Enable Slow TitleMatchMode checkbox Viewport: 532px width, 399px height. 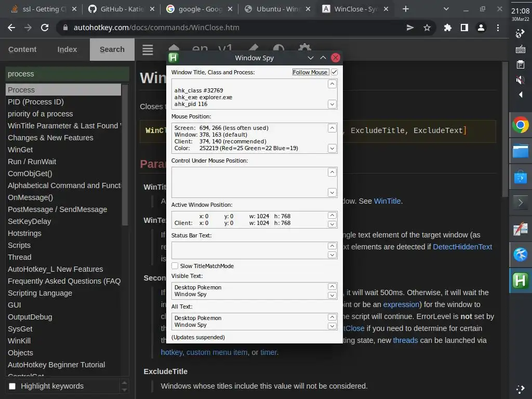click(175, 265)
